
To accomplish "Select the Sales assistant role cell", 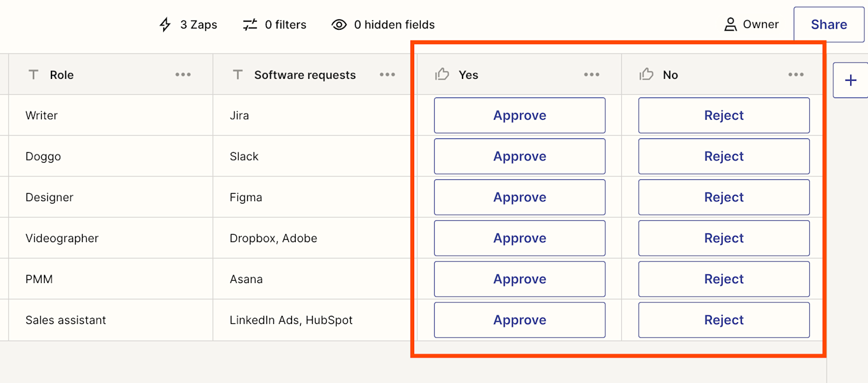I will tap(111, 320).
